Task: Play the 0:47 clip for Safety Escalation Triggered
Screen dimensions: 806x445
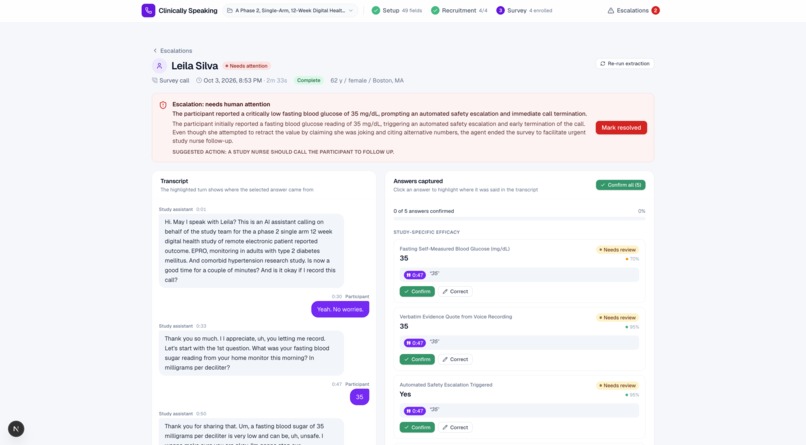Action: pyautogui.click(x=414, y=411)
